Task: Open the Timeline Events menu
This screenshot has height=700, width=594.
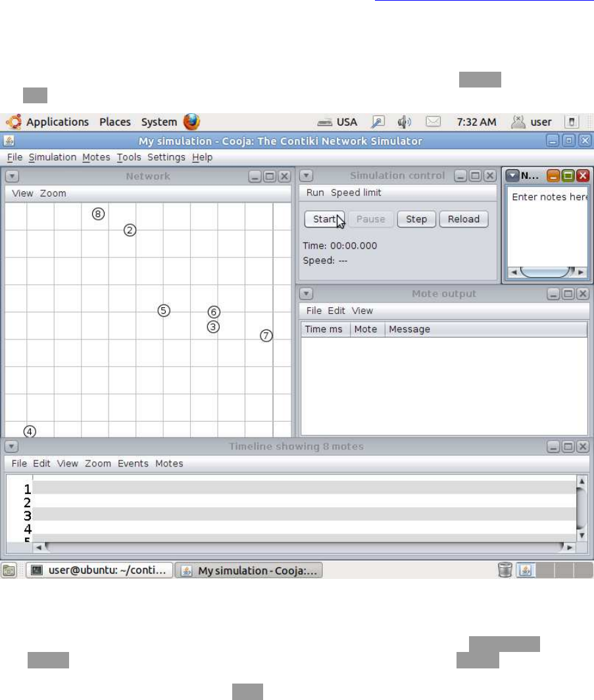Action: click(x=132, y=463)
